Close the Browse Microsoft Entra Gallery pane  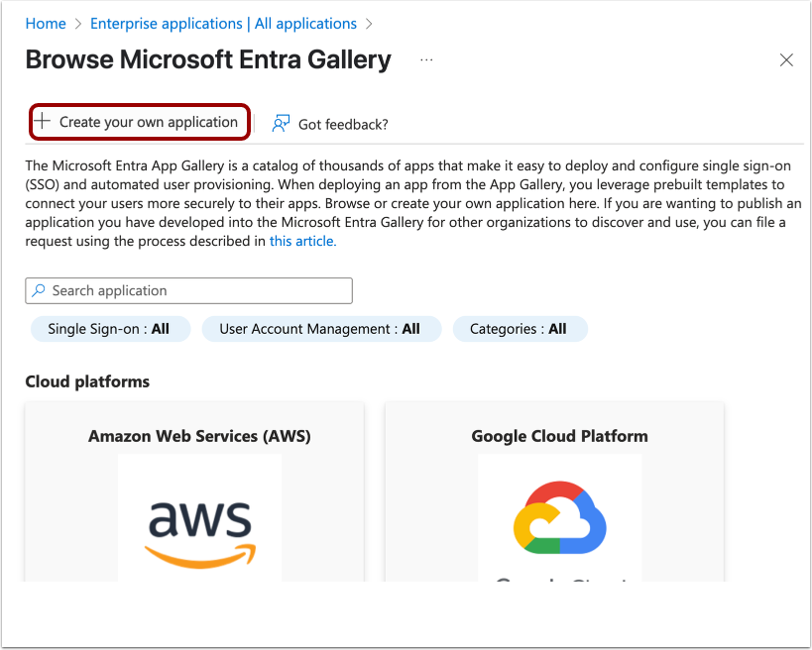tap(786, 59)
